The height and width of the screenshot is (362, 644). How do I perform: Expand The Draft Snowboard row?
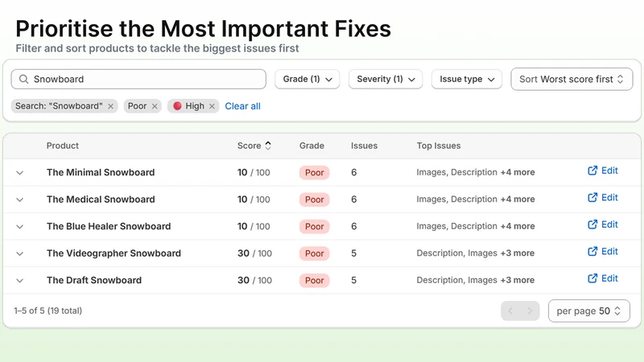point(19,281)
